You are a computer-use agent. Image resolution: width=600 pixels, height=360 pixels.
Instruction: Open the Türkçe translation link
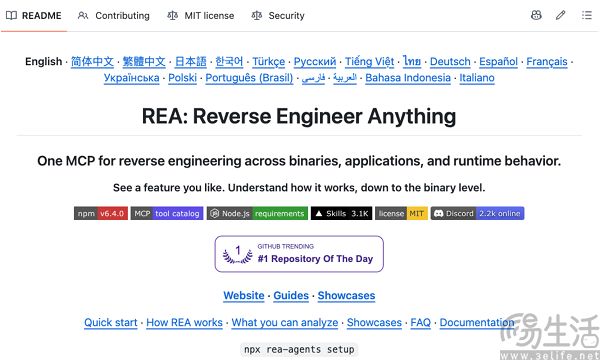pos(269,62)
